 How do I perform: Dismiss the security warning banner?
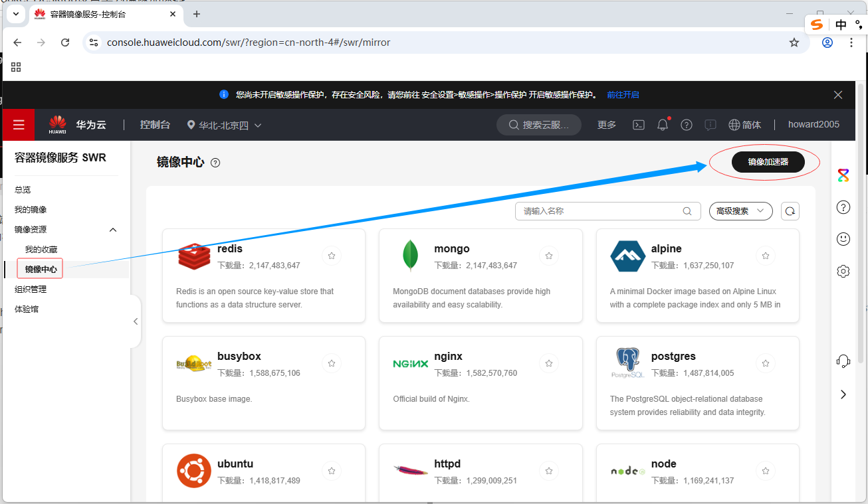tap(838, 95)
